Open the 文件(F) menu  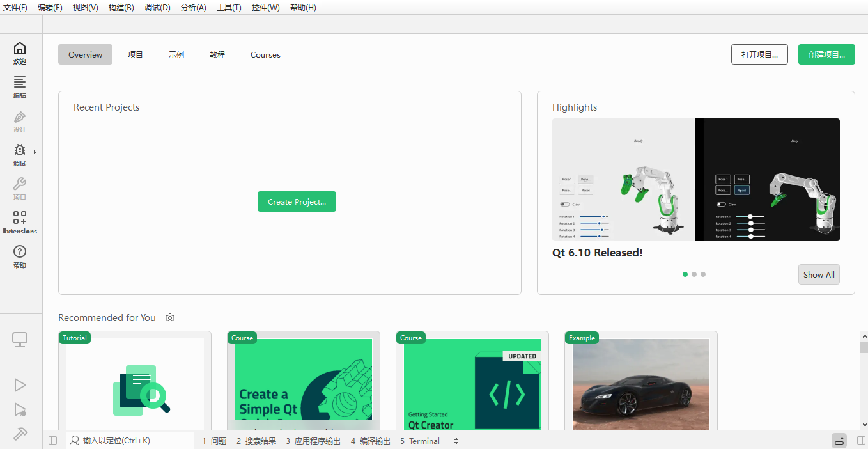click(x=15, y=7)
